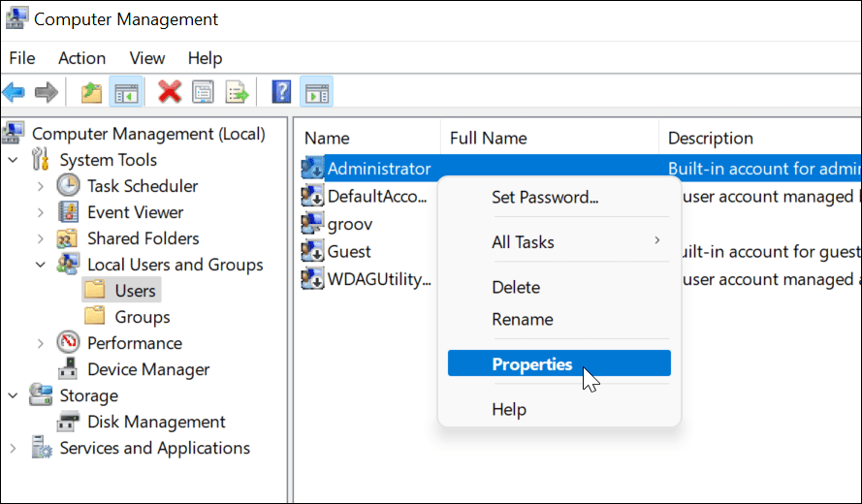Expand the Task Scheduler tree node
The width and height of the screenshot is (862, 504).
41,186
